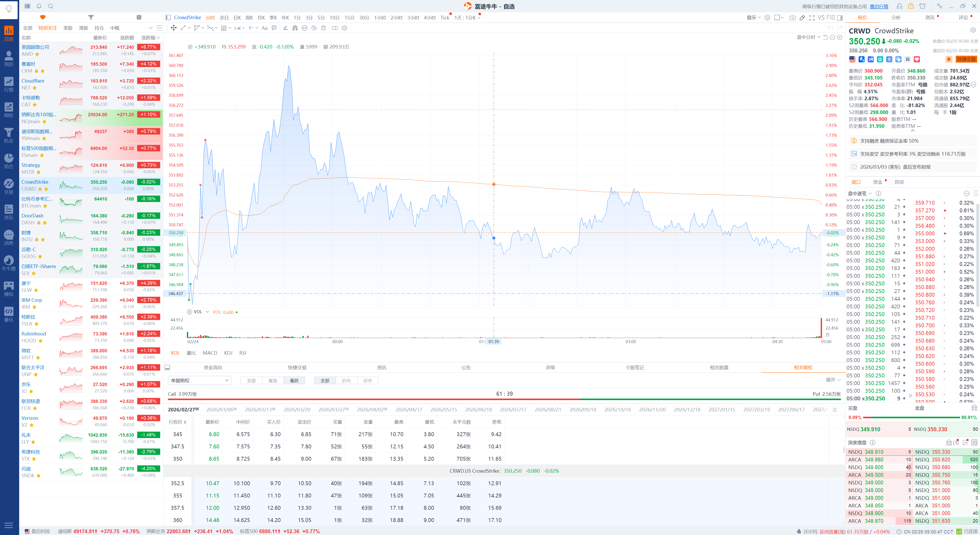
Task: Click the 快捷交易 quick trade button
Action: pyautogui.click(x=966, y=59)
